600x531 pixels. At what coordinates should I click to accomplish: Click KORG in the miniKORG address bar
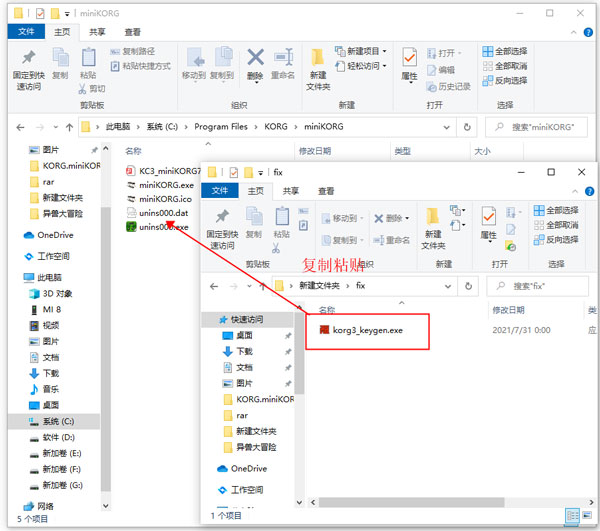pyautogui.click(x=276, y=127)
